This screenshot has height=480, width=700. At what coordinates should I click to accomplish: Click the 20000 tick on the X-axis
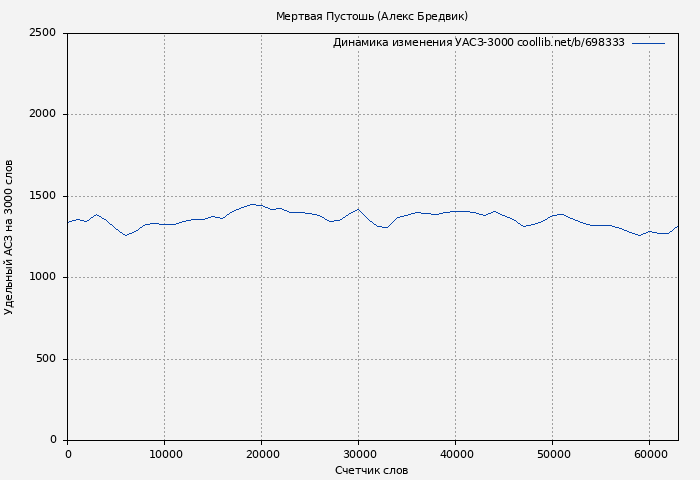tap(262, 455)
